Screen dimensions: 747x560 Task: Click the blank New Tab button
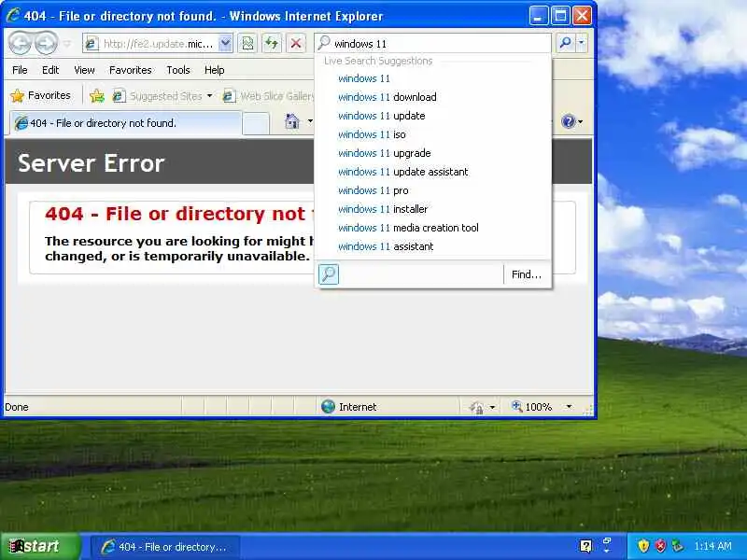coord(256,124)
